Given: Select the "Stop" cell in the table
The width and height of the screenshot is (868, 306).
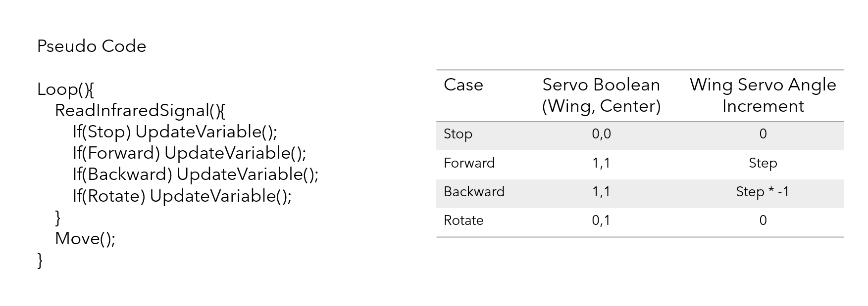Looking at the screenshot, I should (458, 134).
